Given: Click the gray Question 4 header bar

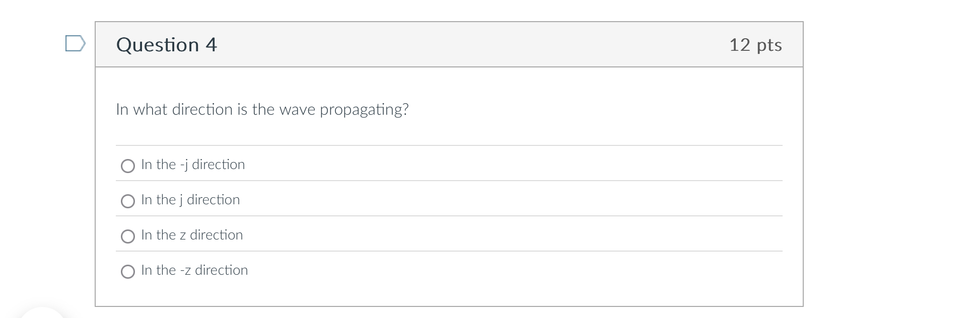Looking at the screenshot, I should pos(449,44).
